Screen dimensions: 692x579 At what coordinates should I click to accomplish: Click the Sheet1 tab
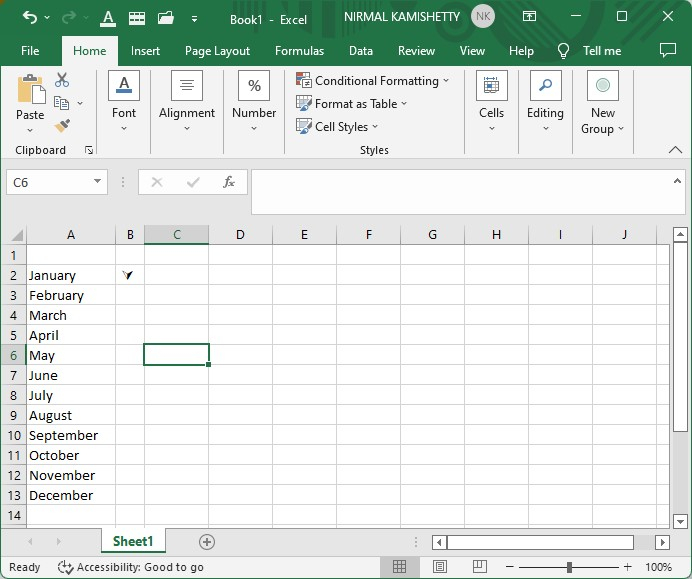133,541
